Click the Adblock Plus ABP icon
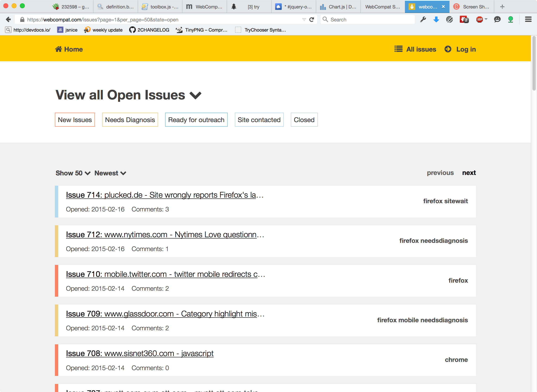Viewport: 537px width, 392px height. point(480,19)
